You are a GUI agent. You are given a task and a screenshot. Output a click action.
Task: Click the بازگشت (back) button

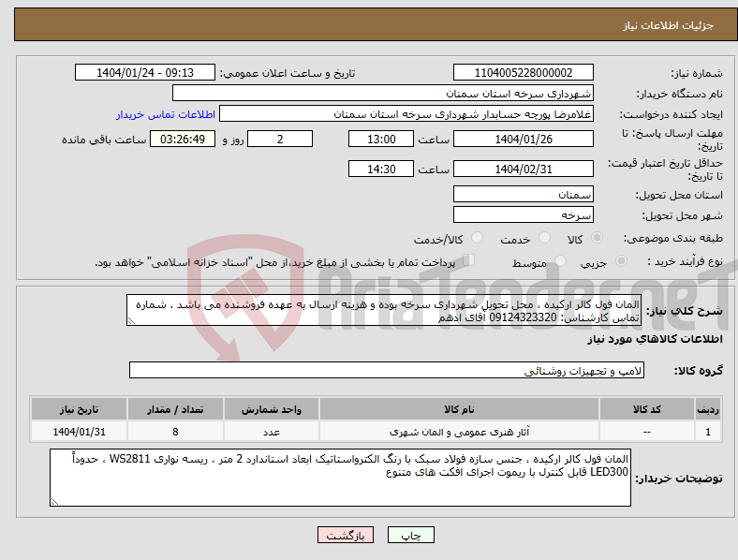pos(346,535)
